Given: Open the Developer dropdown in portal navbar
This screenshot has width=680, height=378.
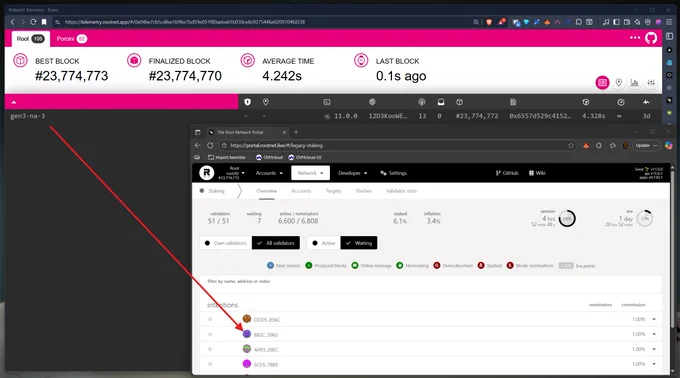Looking at the screenshot, I should click(353, 173).
